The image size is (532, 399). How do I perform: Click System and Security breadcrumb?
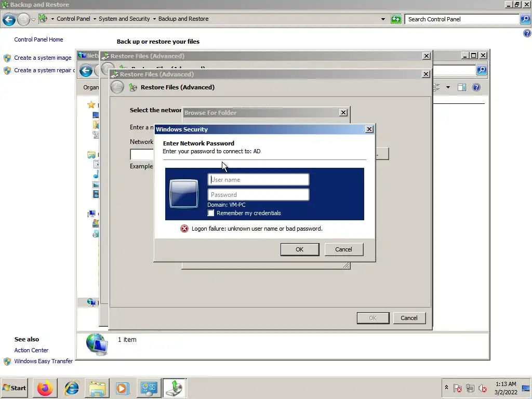[124, 19]
